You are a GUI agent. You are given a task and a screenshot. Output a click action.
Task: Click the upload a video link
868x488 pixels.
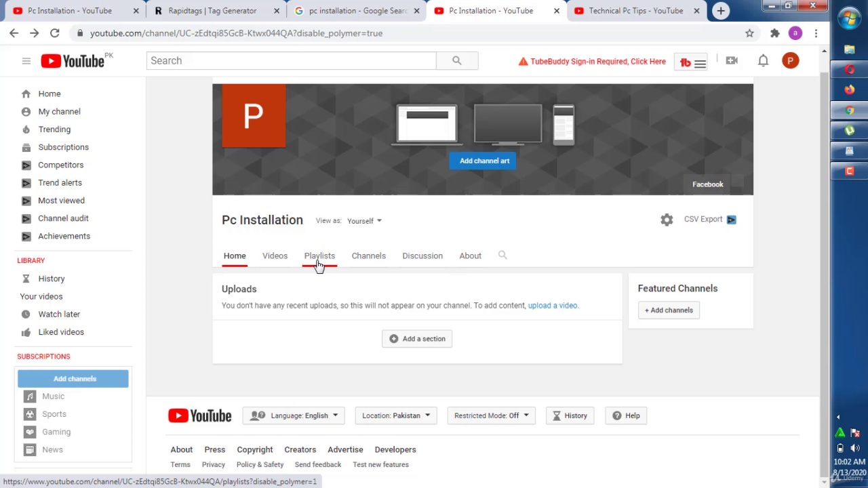click(x=553, y=306)
